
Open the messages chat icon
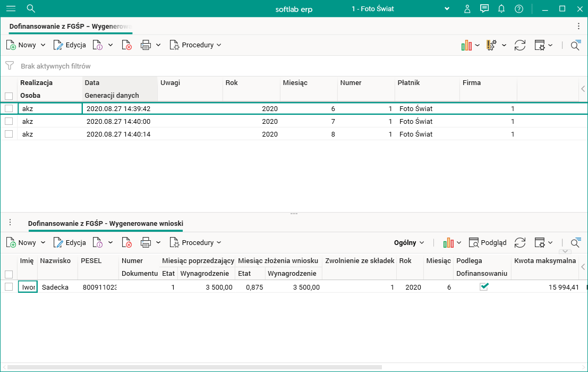484,9
